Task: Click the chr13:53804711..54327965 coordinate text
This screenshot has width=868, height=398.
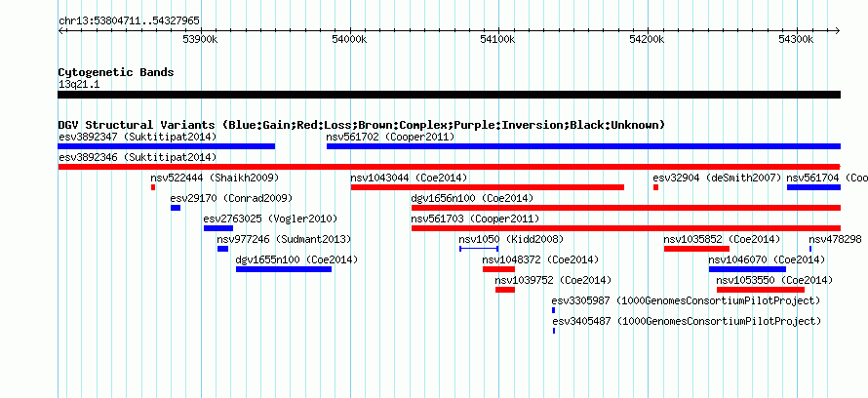Action: (x=129, y=21)
